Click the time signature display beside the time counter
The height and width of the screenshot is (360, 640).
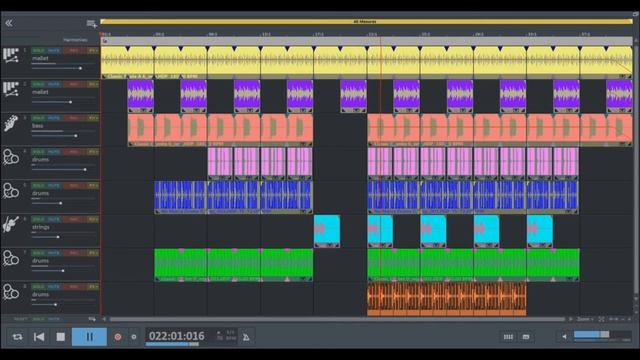tap(231, 333)
